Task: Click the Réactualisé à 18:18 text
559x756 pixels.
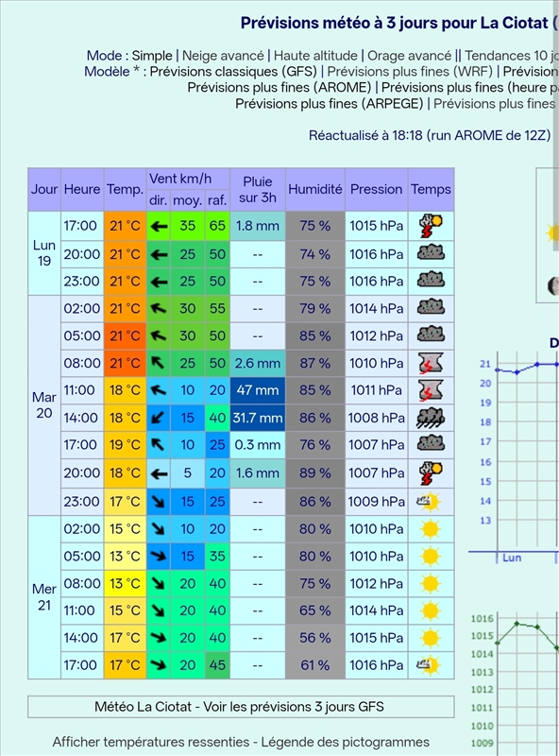Action: (x=430, y=135)
